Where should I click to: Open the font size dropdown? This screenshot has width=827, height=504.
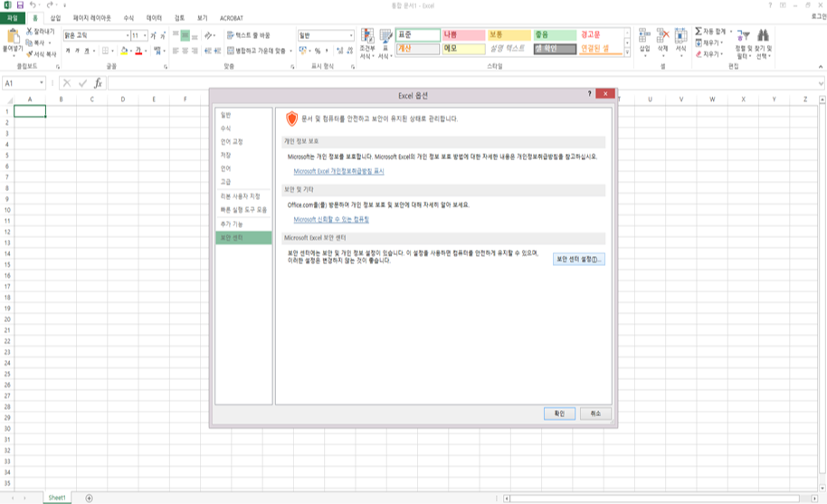point(145,35)
